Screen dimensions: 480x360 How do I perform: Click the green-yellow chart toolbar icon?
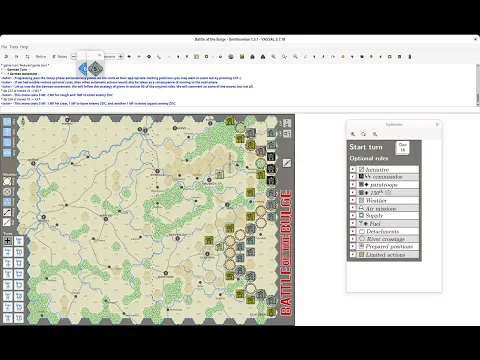tap(242, 57)
